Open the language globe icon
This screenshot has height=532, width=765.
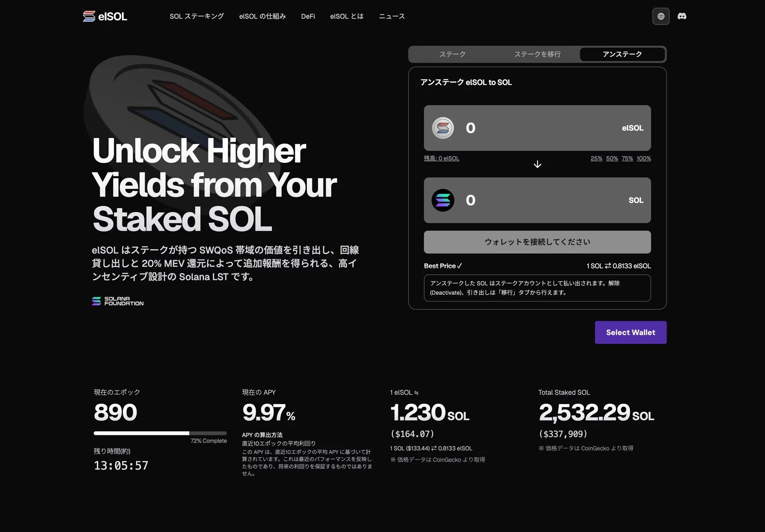(661, 16)
